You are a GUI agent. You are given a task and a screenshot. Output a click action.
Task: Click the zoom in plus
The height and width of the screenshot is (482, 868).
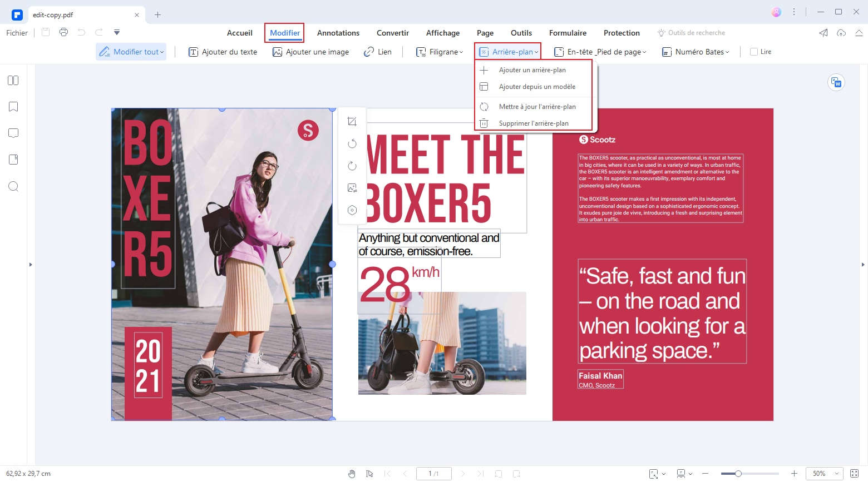(795, 474)
